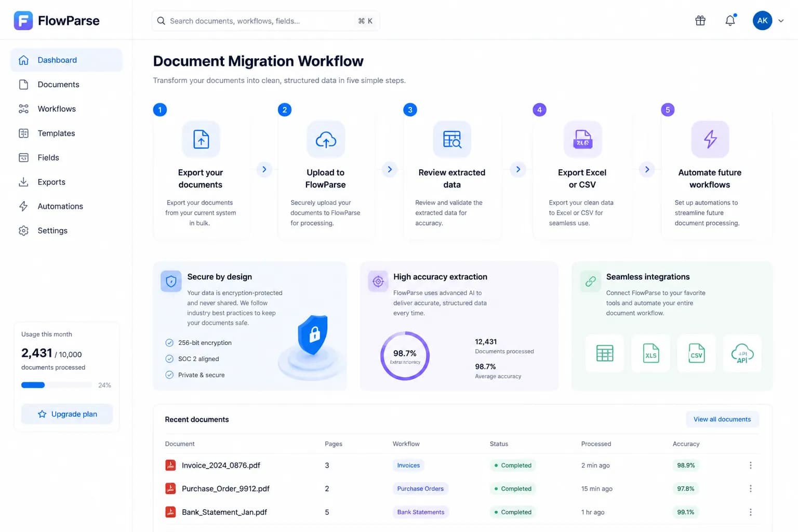The height and width of the screenshot is (532, 798).
Task: Click Completed status of Invoice_2024_0876.pdf
Action: (x=513, y=465)
